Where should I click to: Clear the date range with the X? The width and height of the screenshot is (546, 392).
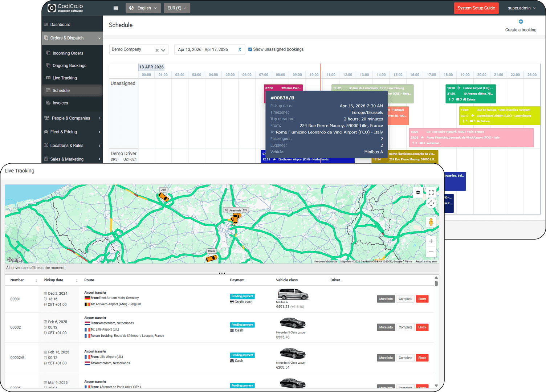pos(240,49)
